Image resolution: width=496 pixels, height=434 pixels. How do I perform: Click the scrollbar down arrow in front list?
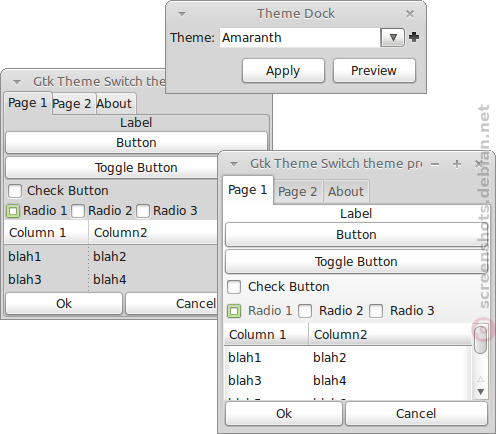[480, 392]
